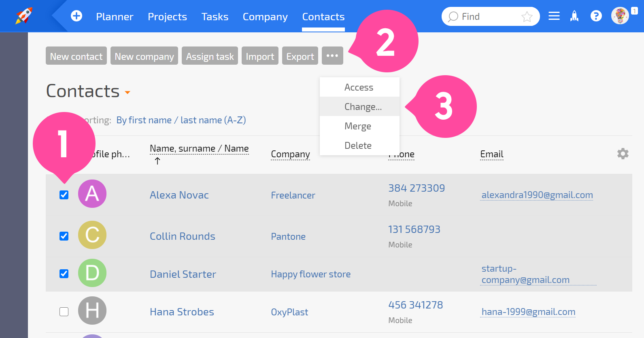The image size is (644, 338).
Task: Open the help question mark icon
Action: point(596,16)
